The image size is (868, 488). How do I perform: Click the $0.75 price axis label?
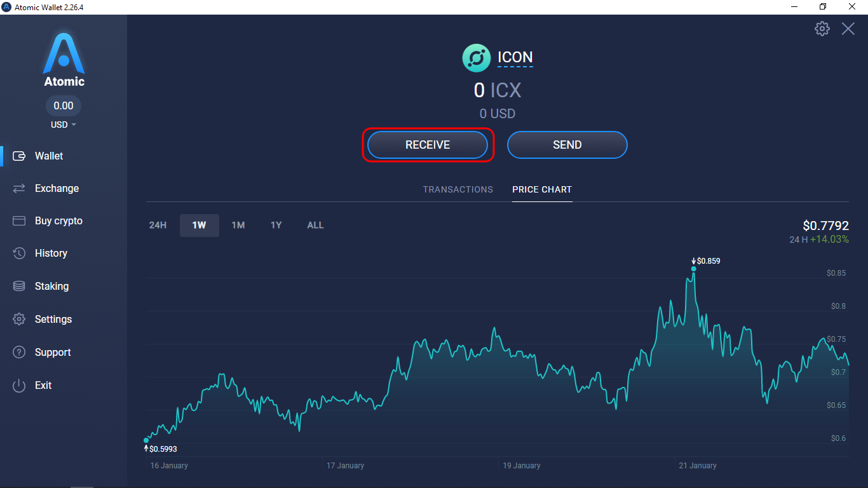click(x=836, y=339)
